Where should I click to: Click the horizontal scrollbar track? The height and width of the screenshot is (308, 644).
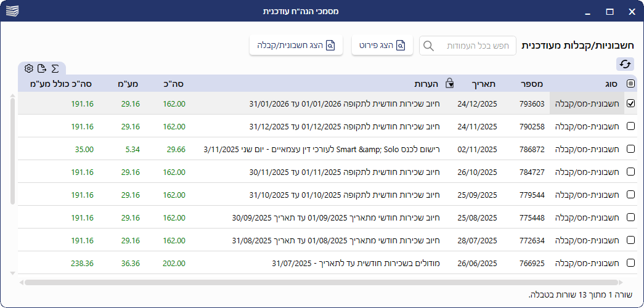(308, 282)
